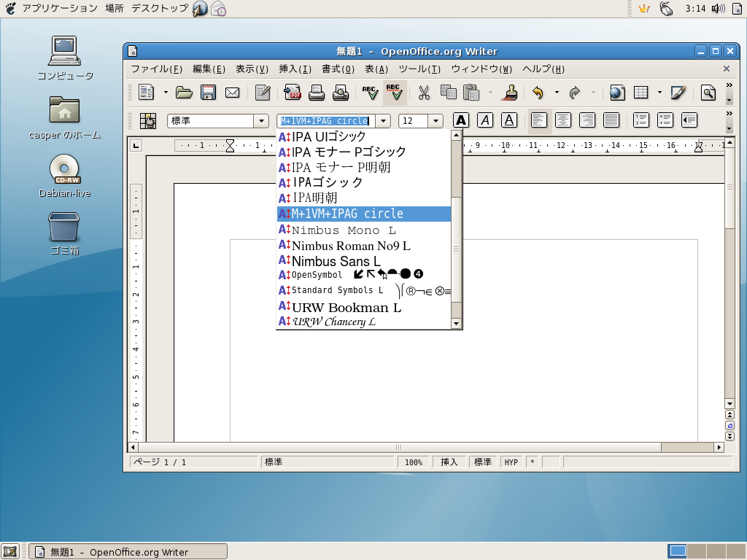The height and width of the screenshot is (560, 747).
Task: Show draw functions icon
Action: point(678,93)
